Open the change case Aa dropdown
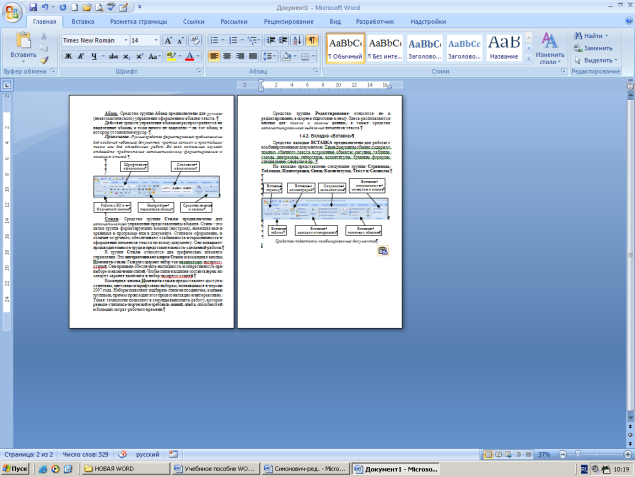The width and height of the screenshot is (635, 477). (x=154, y=56)
